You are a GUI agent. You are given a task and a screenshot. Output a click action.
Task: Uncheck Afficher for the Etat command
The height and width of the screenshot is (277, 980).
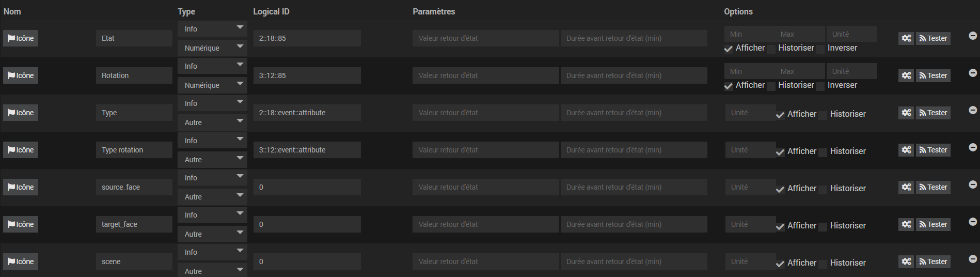pos(728,49)
